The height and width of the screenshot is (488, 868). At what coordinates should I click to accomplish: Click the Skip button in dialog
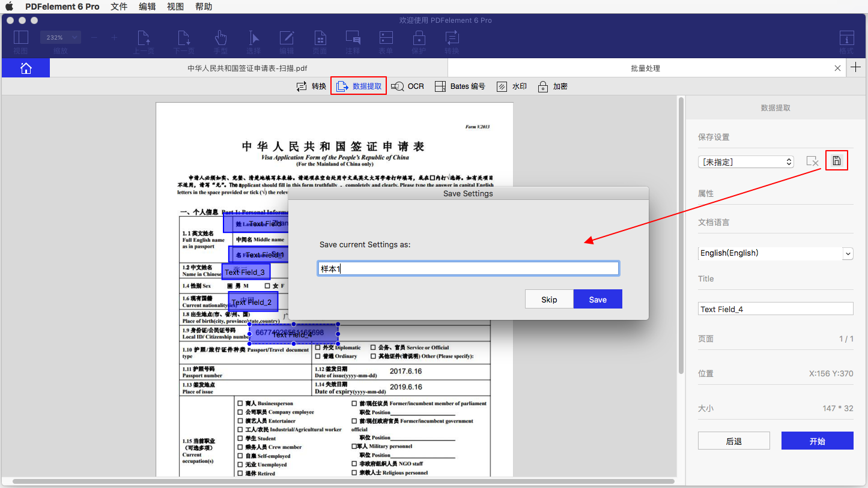pos(549,300)
